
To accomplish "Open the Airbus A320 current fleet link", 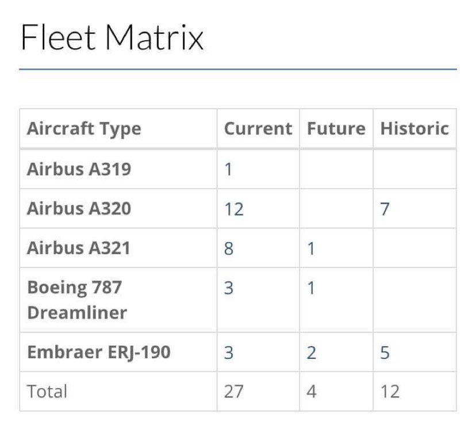I will [234, 209].
